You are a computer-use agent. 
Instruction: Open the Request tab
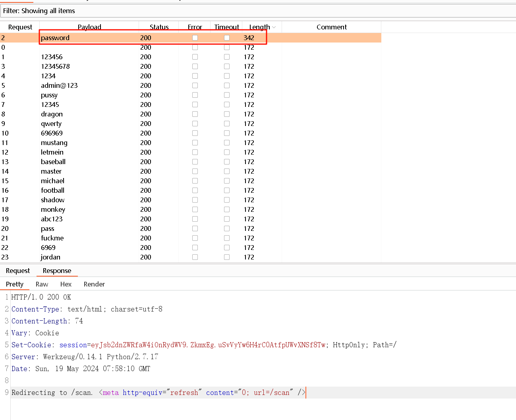[18, 271]
